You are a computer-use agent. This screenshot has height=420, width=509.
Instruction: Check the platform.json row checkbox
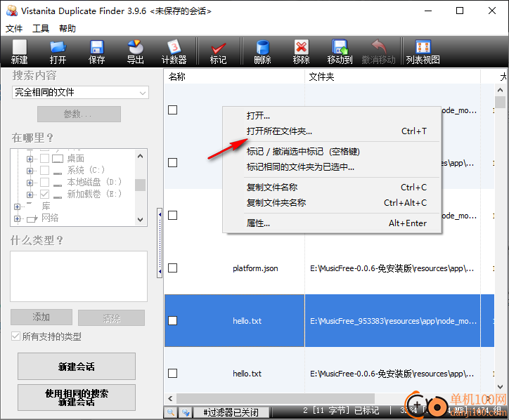173,268
